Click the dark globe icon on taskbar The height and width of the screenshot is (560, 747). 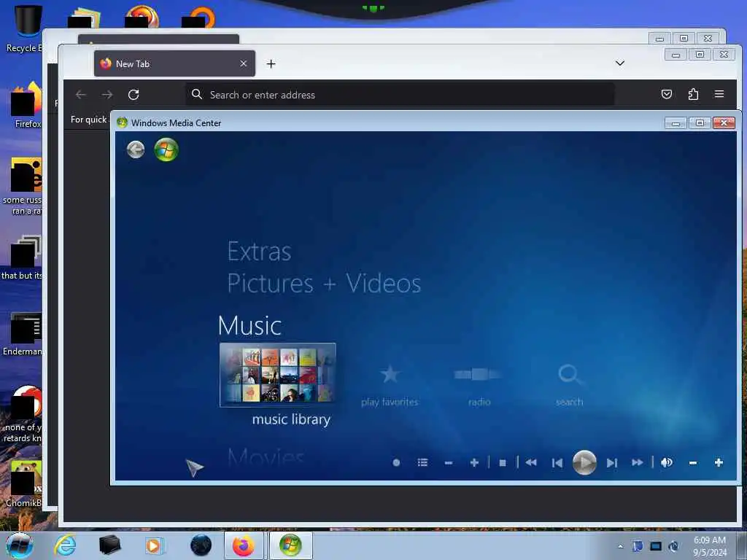[201, 545]
